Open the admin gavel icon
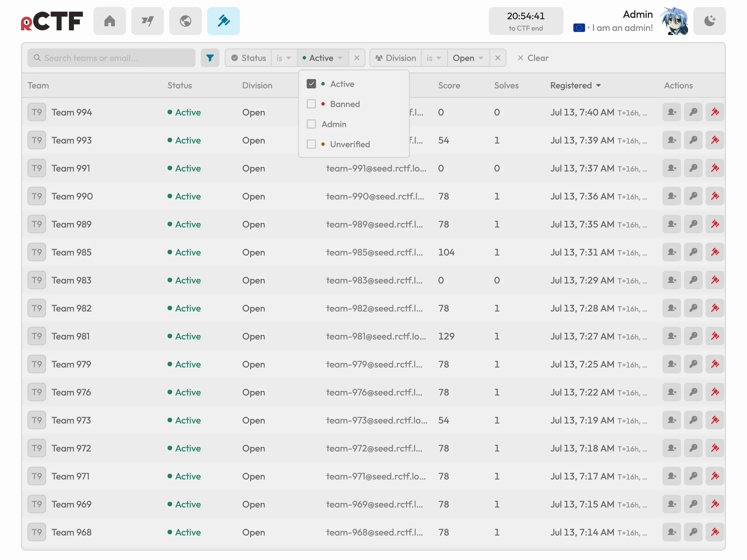747x560 pixels. point(223,21)
